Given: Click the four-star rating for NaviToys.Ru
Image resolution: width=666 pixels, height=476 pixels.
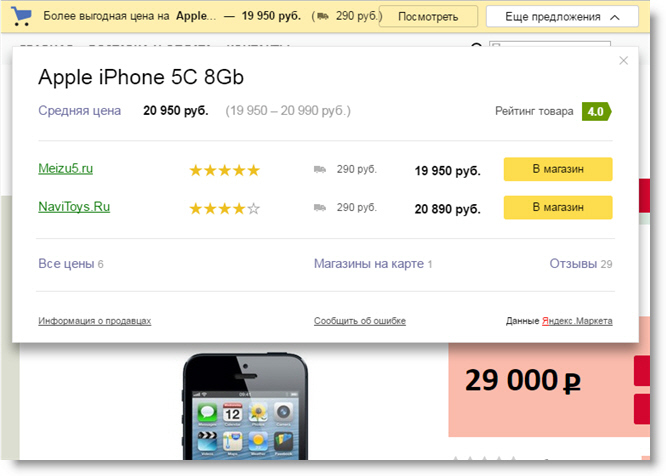Looking at the screenshot, I should 224,208.
